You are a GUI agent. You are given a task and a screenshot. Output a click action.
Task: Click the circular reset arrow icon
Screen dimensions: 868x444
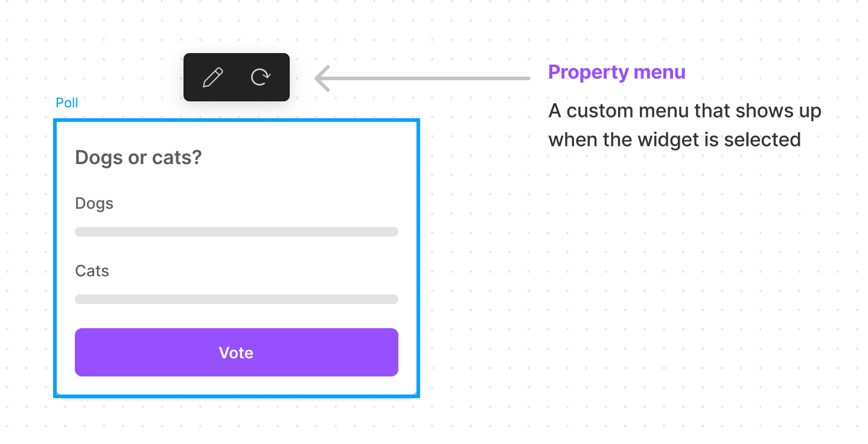[x=260, y=77]
